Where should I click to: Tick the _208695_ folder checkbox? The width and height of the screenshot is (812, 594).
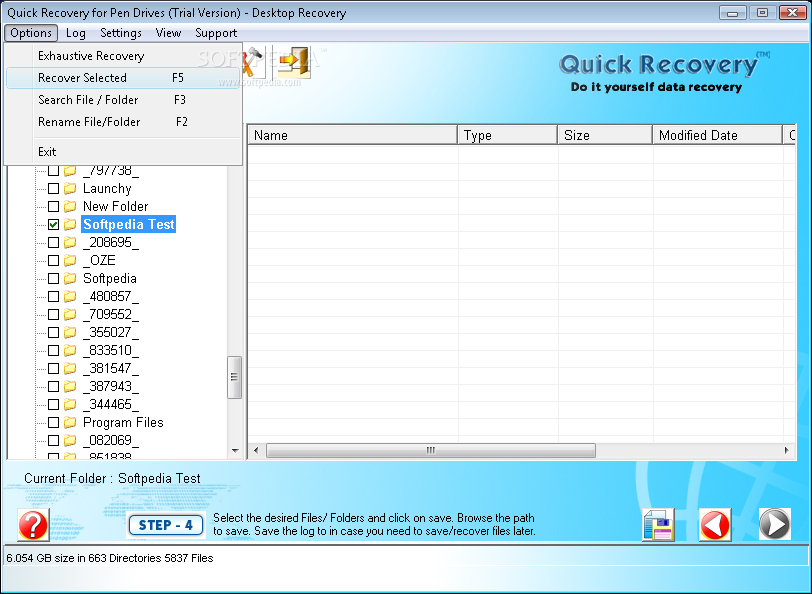pos(53,242)
